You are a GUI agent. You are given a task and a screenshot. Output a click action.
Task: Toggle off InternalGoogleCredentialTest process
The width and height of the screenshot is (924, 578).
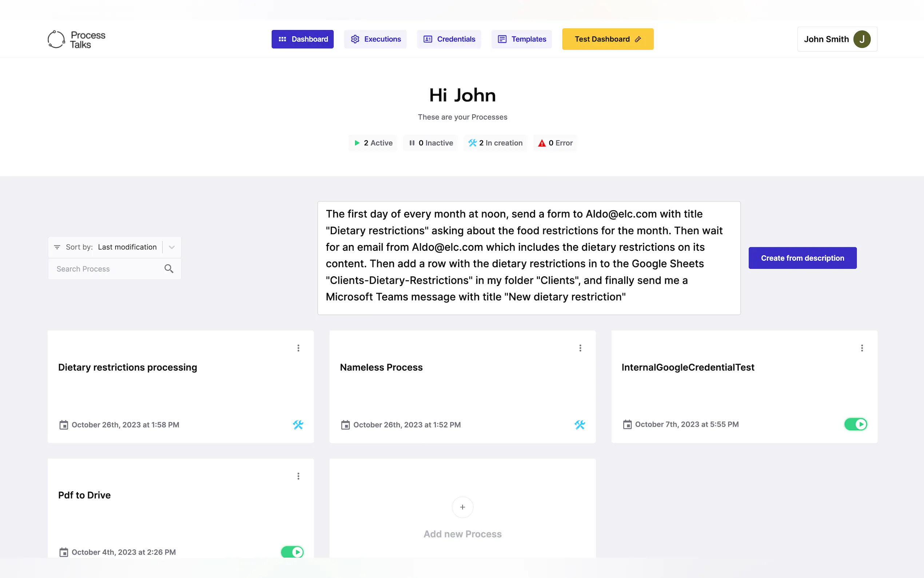coord(856,424)
